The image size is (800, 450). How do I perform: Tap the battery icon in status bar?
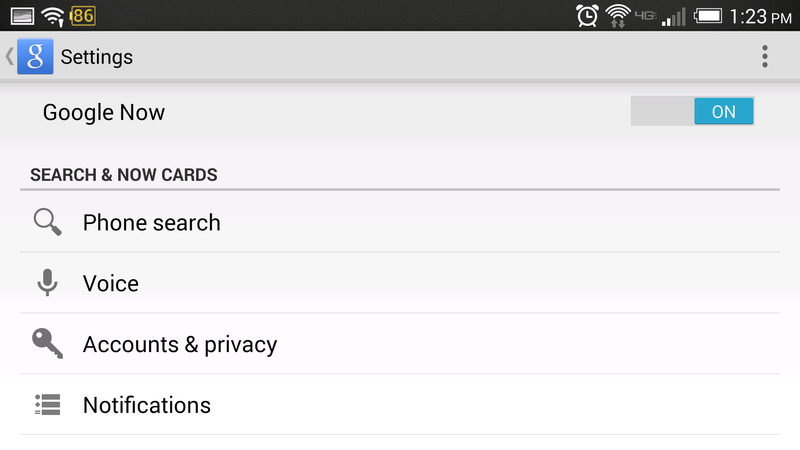[708, 16]
